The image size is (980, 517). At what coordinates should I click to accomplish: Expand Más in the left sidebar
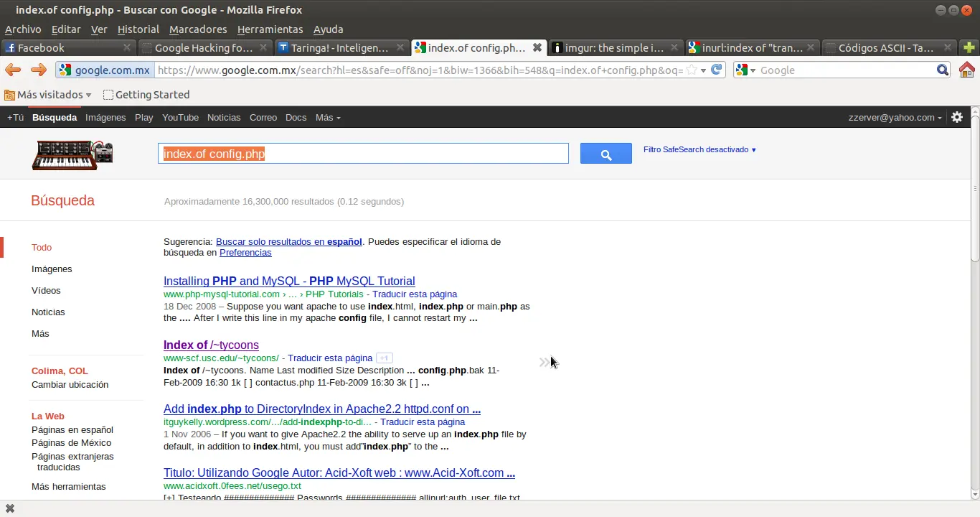click(x=40, y=333)
